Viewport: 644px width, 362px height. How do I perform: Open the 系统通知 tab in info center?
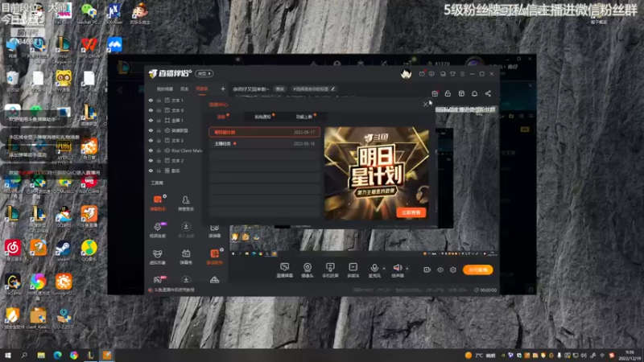pyautogui.click(x=263, y=117)
